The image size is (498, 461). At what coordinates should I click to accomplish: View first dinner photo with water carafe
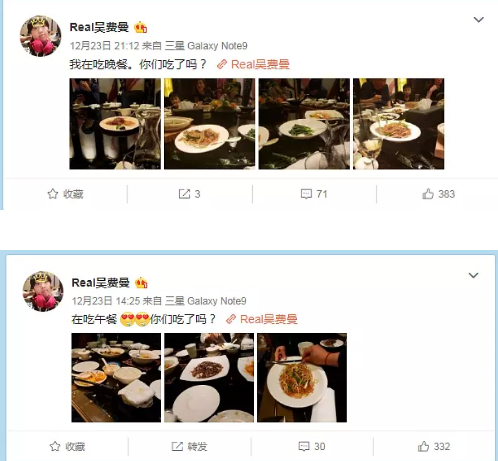point(115,124)
